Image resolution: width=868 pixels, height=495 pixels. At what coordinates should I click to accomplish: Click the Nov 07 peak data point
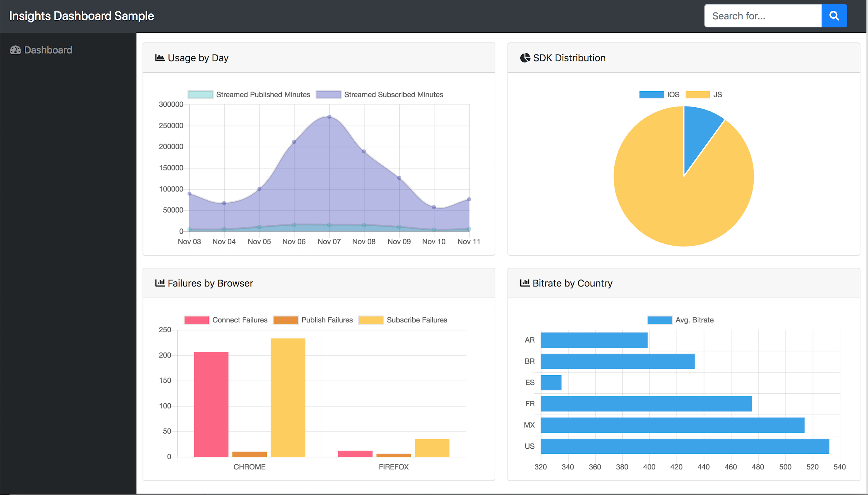(x=329, y=117)
